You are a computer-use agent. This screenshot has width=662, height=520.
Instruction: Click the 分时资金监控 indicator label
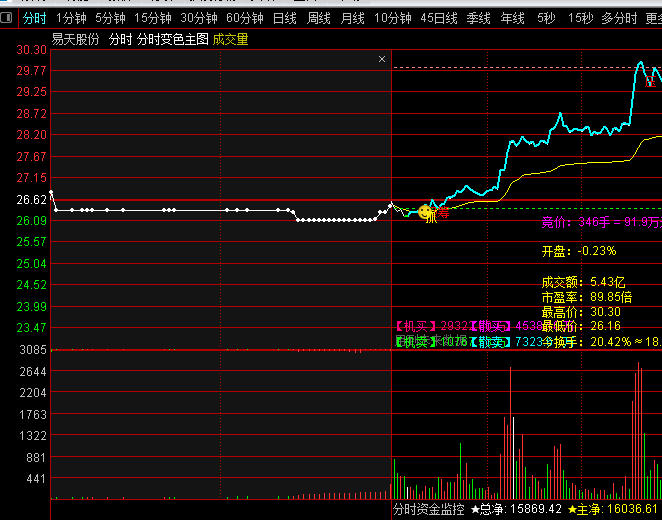(428, 510)
